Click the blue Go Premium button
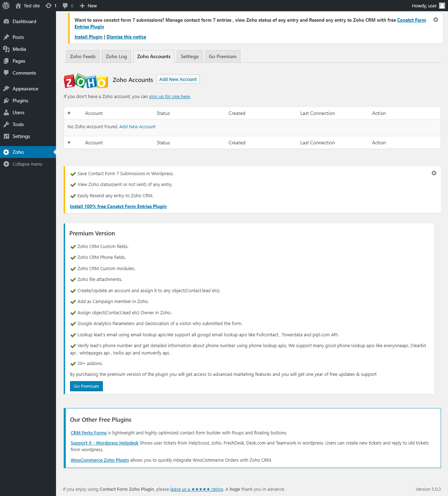Image resolution: width=448 pixels, height=496 pixels. click(x=86, y=386)
